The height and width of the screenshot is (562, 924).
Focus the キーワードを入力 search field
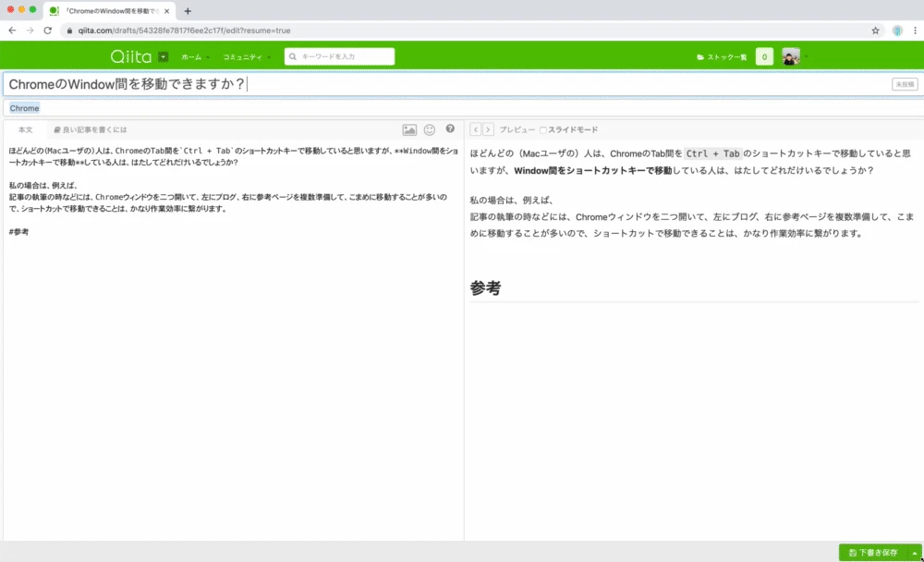[x=339, y=56]
